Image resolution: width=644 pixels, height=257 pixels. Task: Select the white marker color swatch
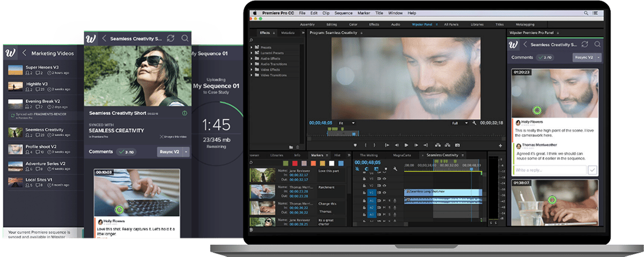click(x=332, y=163)
